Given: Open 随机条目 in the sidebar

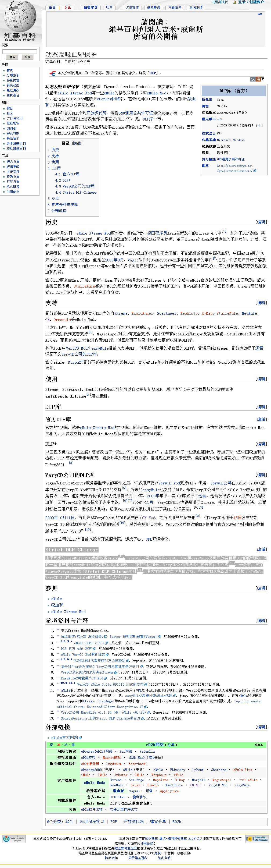Looking at the screenshot, I should pos(13,95).
